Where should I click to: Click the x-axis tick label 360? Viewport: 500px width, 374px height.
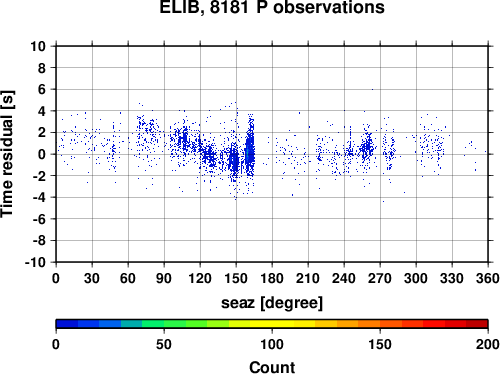click(x=488, y=278)
